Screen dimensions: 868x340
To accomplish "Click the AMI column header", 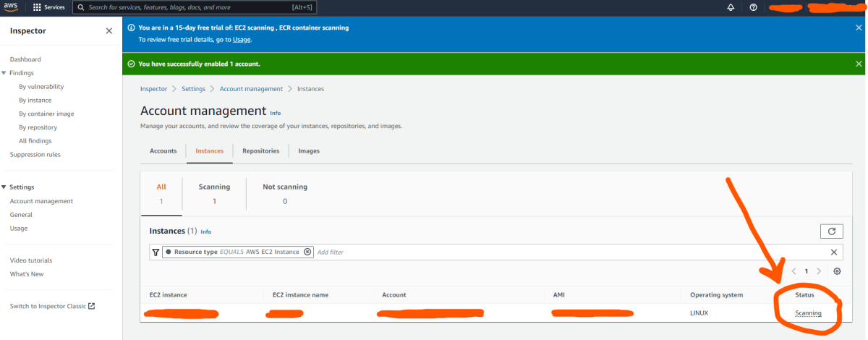I will (558, 295).
